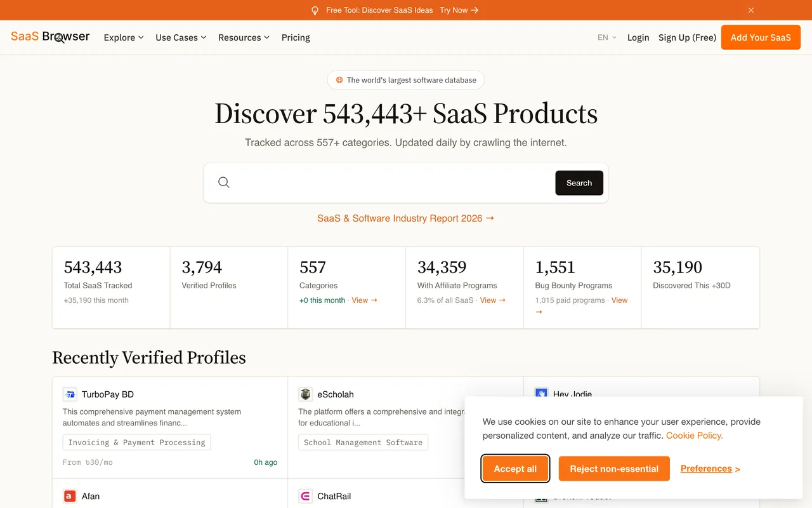Open the Login page
Viewport: 812px width, 508px height.
coord(638,37)
